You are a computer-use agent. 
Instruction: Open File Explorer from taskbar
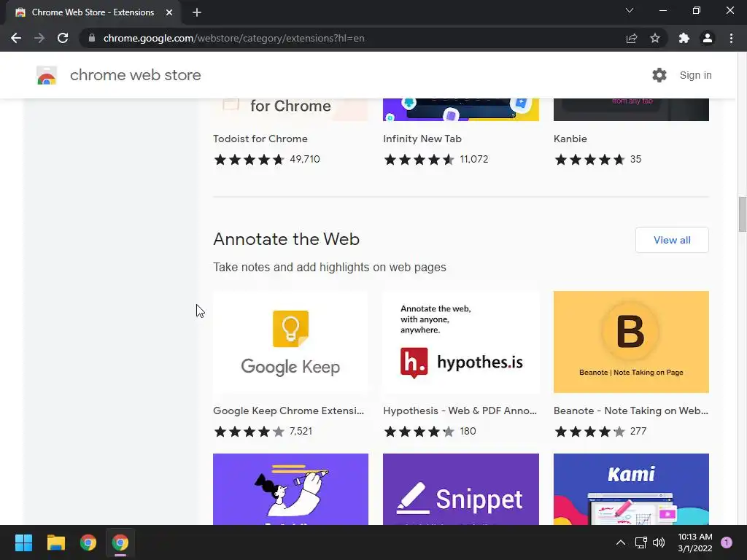55,542
